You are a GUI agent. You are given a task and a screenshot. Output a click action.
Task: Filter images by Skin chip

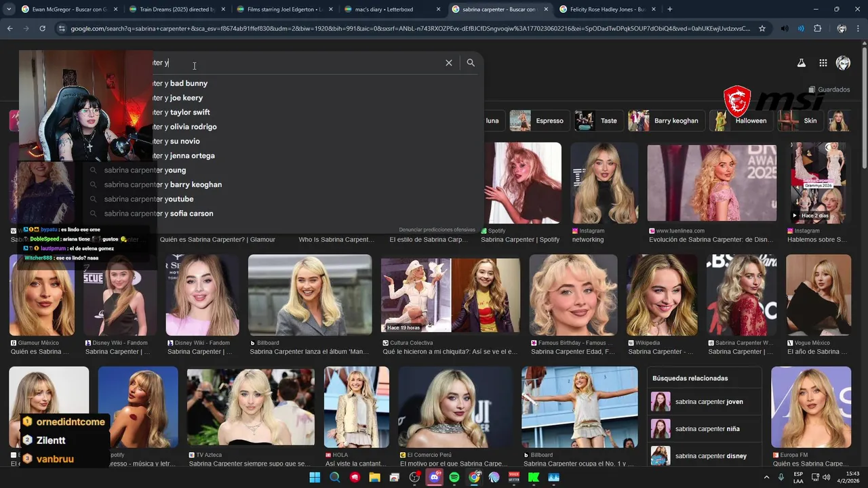(800, 121)
